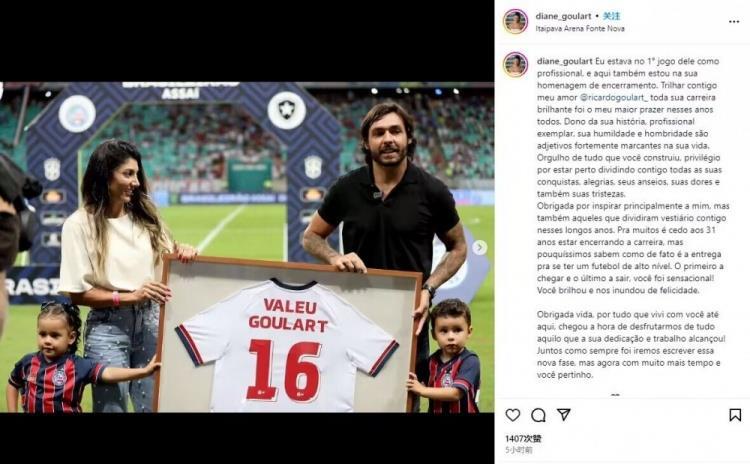Share the post via paper plane icon

[564, 414]
